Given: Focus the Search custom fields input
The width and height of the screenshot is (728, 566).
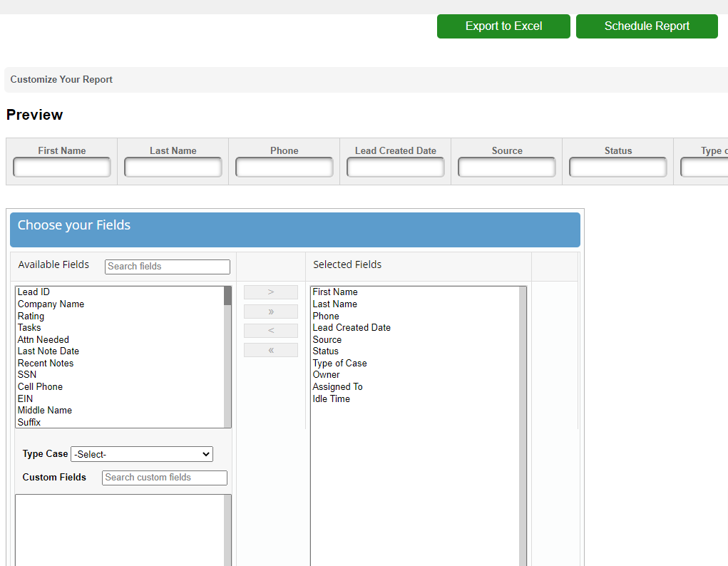Looking at the screenshot, I should coord(165,478).
